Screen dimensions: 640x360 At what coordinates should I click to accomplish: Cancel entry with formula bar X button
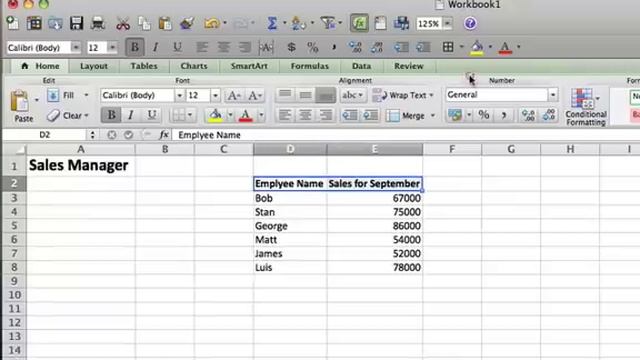[x=111, y=135]
